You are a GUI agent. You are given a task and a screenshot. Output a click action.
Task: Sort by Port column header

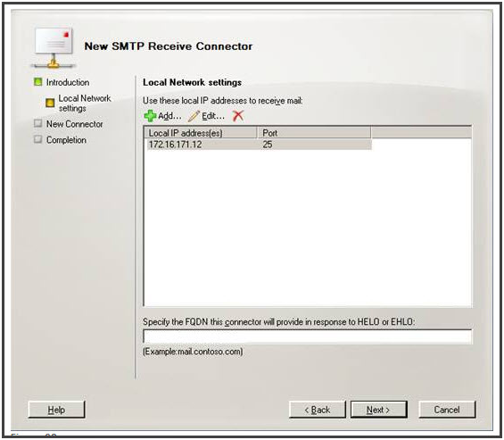click(x=314, y=133)
